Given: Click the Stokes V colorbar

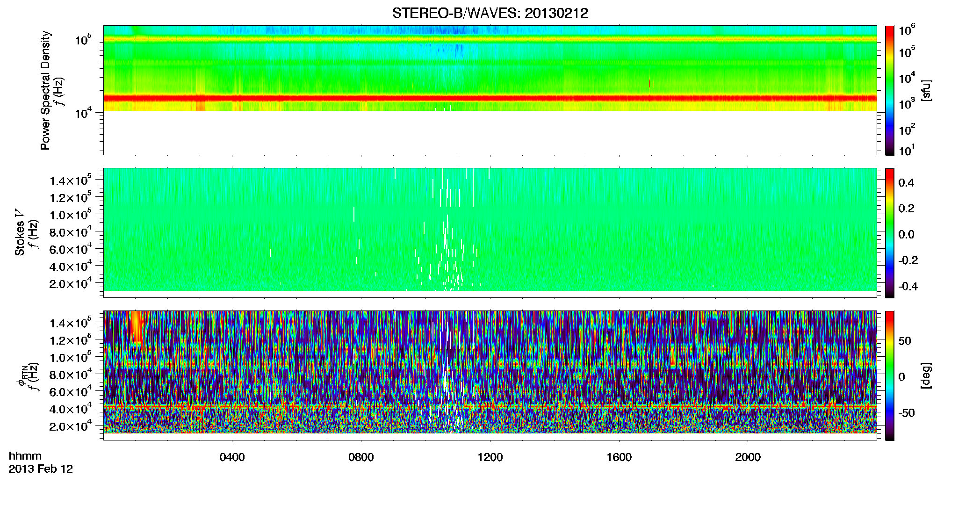Looking at the screenshot, I should pos(890,233).
